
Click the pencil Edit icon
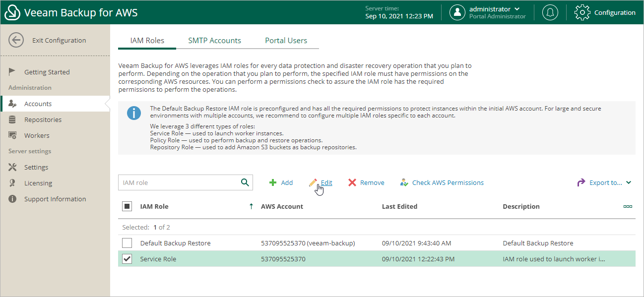tap(313, 182)
